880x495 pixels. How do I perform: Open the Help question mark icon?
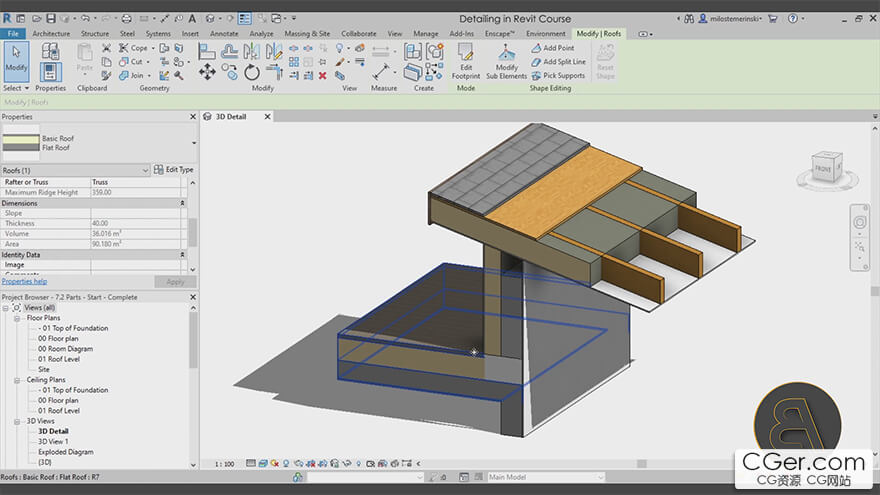point(792,19)
